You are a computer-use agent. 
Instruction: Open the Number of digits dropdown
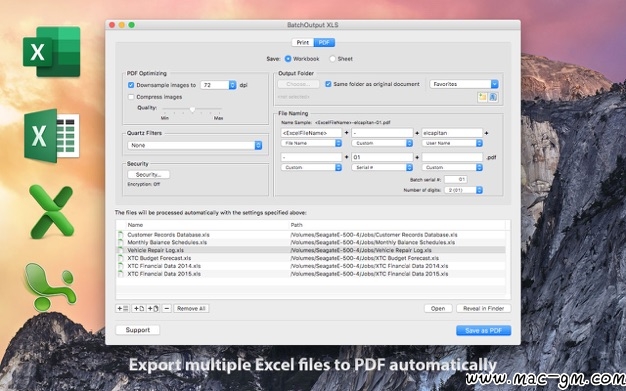(x=464, y=190)
